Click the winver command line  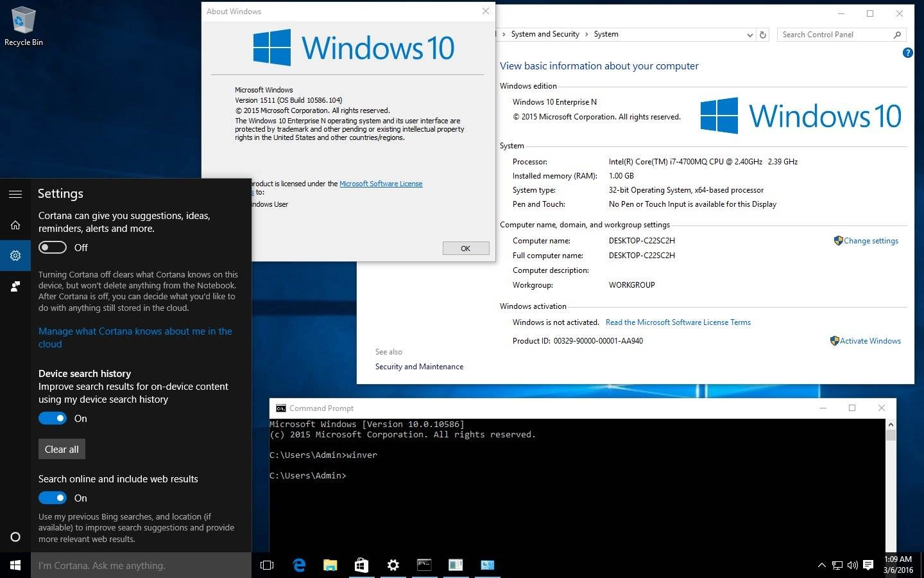click(x=323, y=455)
